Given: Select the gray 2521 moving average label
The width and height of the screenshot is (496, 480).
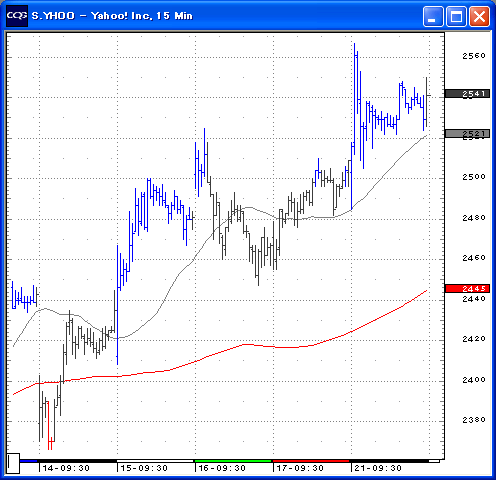Looking at the screenshot, I should coord(467,134).
